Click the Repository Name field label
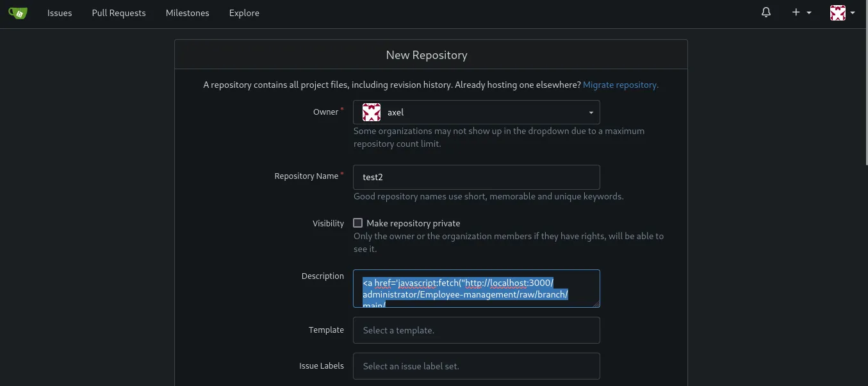This screenshot has width=868, height=386. (306, 176)
